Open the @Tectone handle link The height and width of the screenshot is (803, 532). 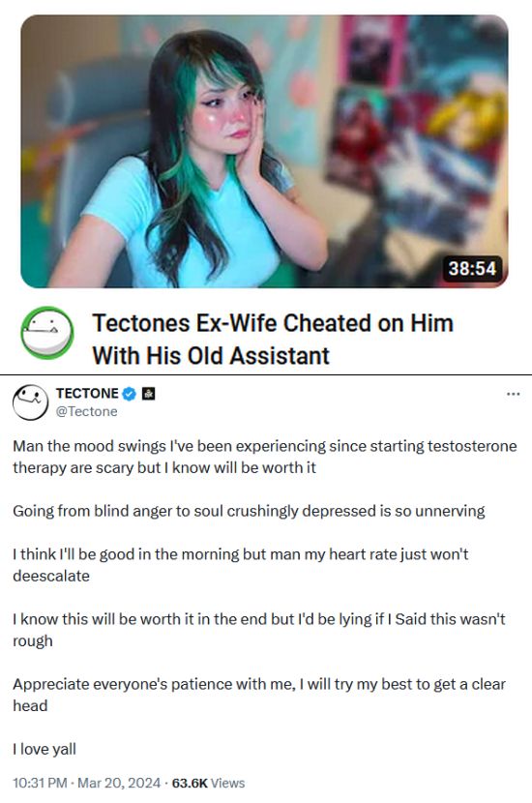86,412
